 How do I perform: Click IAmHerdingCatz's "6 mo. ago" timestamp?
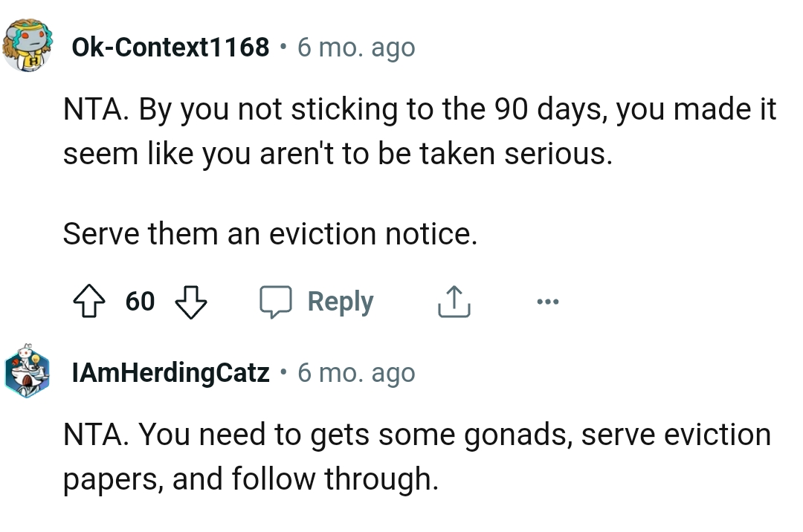point(356,372)
